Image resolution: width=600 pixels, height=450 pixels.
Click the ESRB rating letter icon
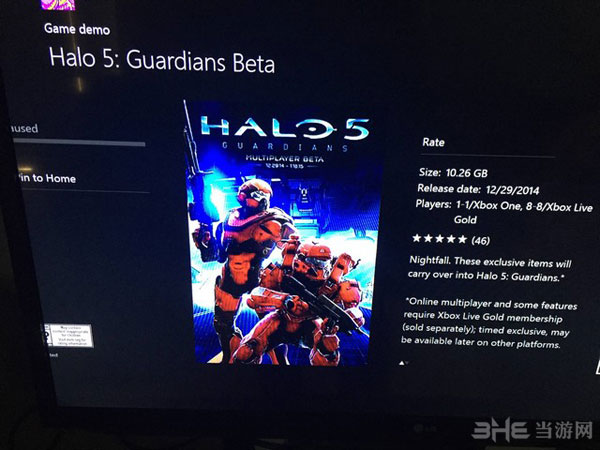[47, 335]
